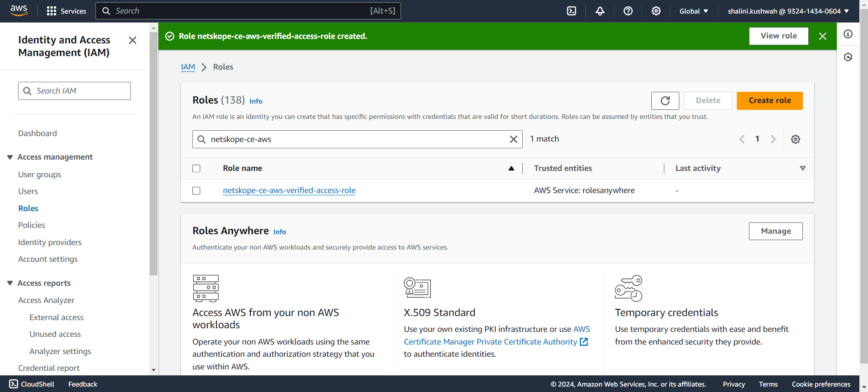868x392 pixels.
Task: Click Feedback in the footer
Action: click(x=83, y=384)
